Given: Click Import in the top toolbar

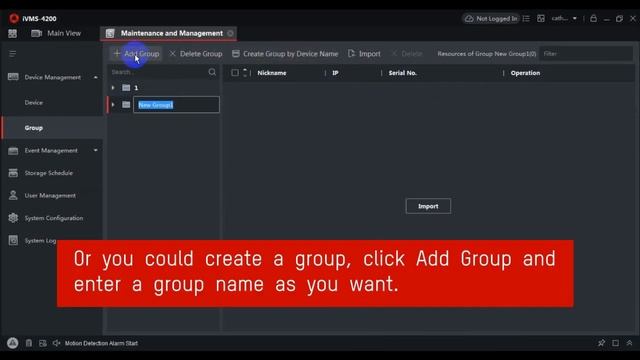Looking at the screenshot, I should click(364, 53).
